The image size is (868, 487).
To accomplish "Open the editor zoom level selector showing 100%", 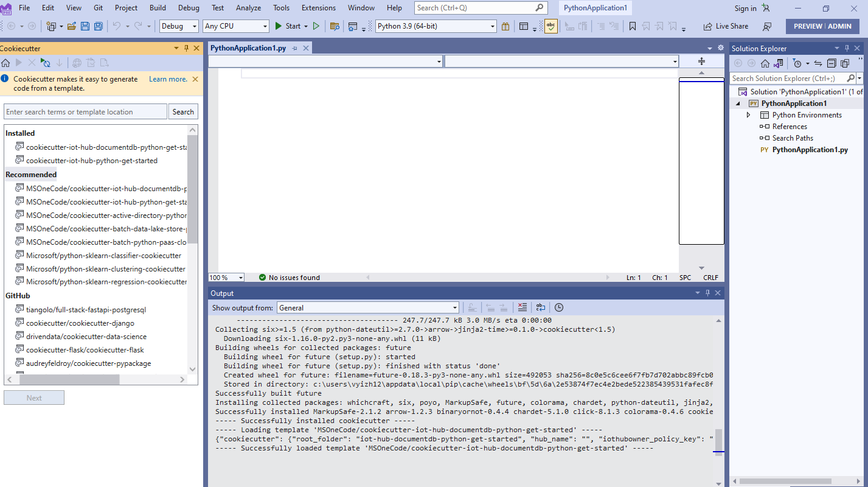I will [226, 277].
